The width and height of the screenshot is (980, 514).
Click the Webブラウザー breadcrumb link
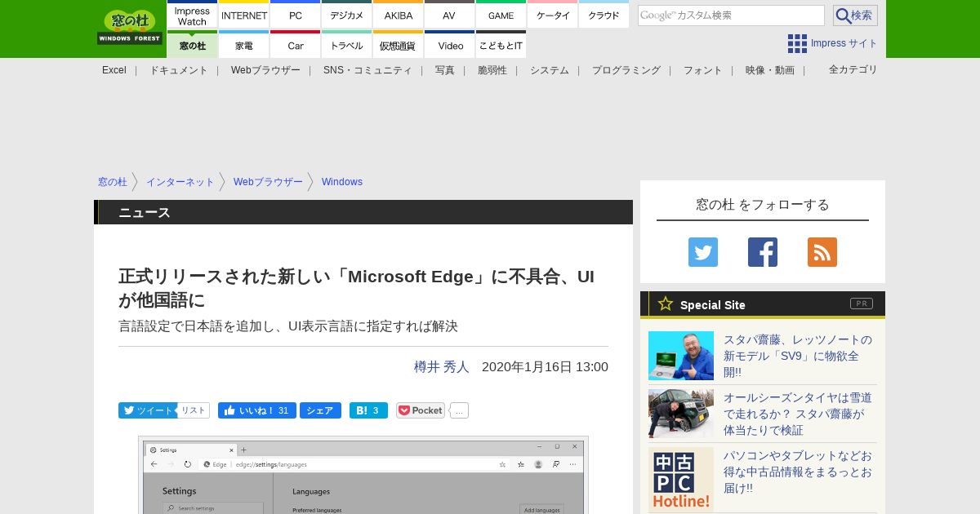coord(268,182)
